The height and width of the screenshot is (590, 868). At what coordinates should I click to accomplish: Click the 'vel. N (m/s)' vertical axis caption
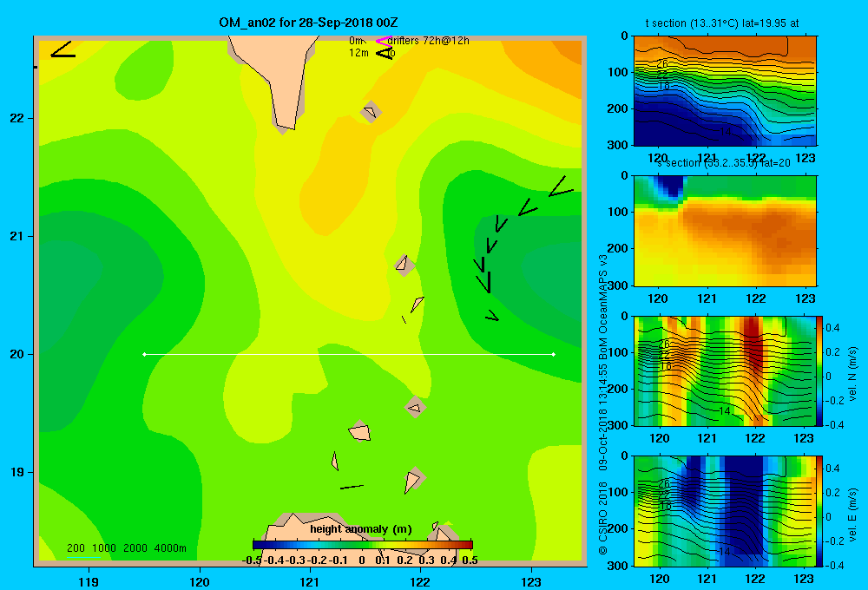click(x=853, y=374)
